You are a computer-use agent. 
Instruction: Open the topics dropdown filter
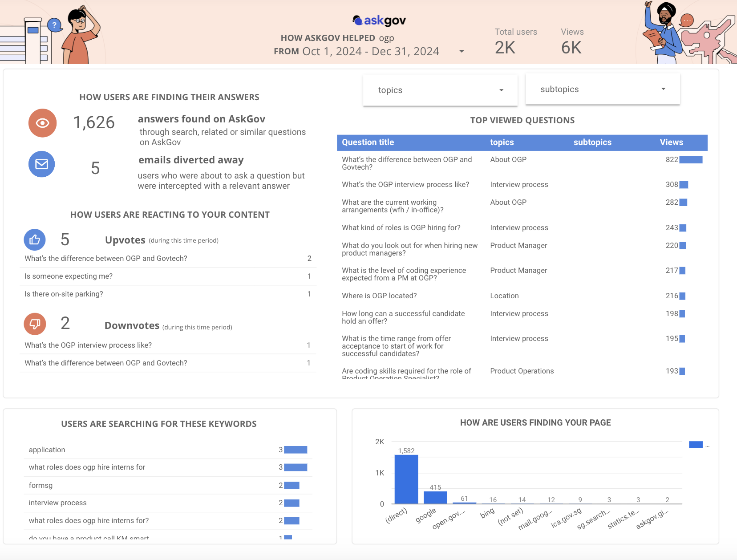[x=440, y=90]
